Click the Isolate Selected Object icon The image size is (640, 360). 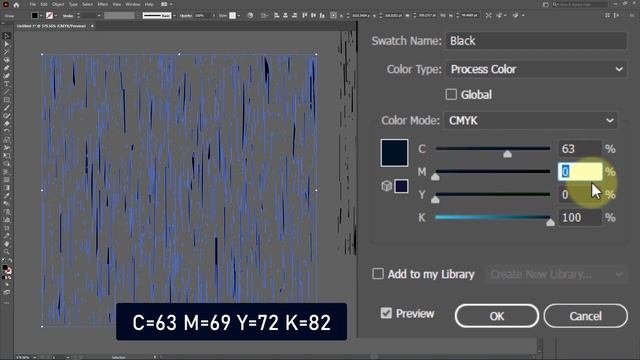tap(489, 16)
